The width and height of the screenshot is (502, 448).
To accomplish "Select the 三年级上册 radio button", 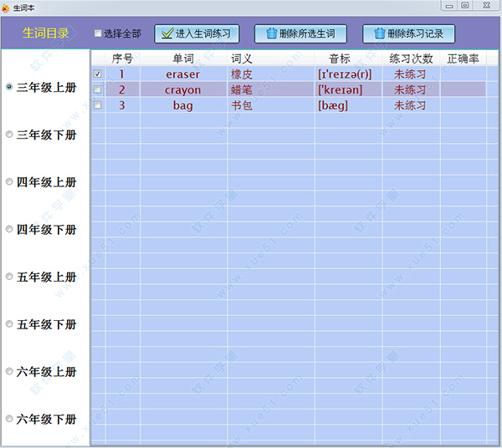I will click(x=9, y=87).
